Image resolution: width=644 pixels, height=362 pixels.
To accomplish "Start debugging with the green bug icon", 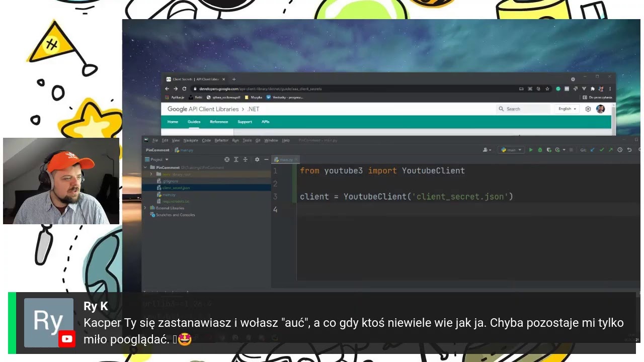I will [x=540, y=150].
